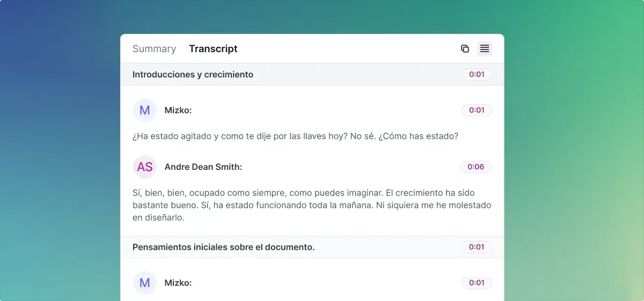Jump to 0:01 in the Introducciones y crecimiento header
The width and height of the screenshot is (644, 301).
coord(477,75)
